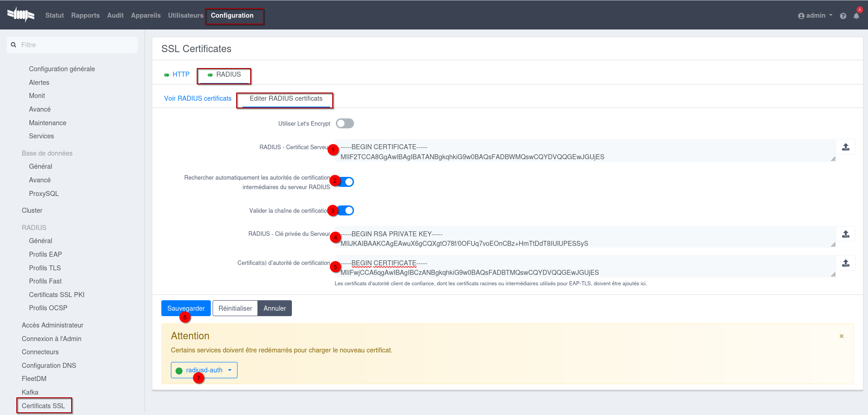Dismiss the Attention alert with X
Image resolution: width=868 pixels, height=415 pixels.
tap(841, 336)
